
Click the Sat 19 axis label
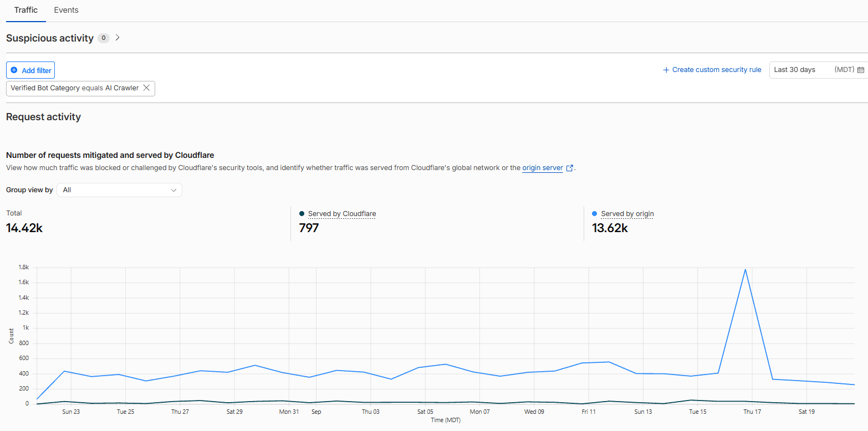coord(806,412)
